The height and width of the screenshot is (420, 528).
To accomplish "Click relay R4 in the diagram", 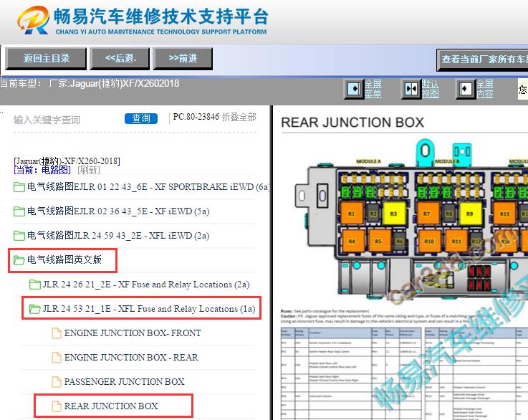I will point(352,241).
